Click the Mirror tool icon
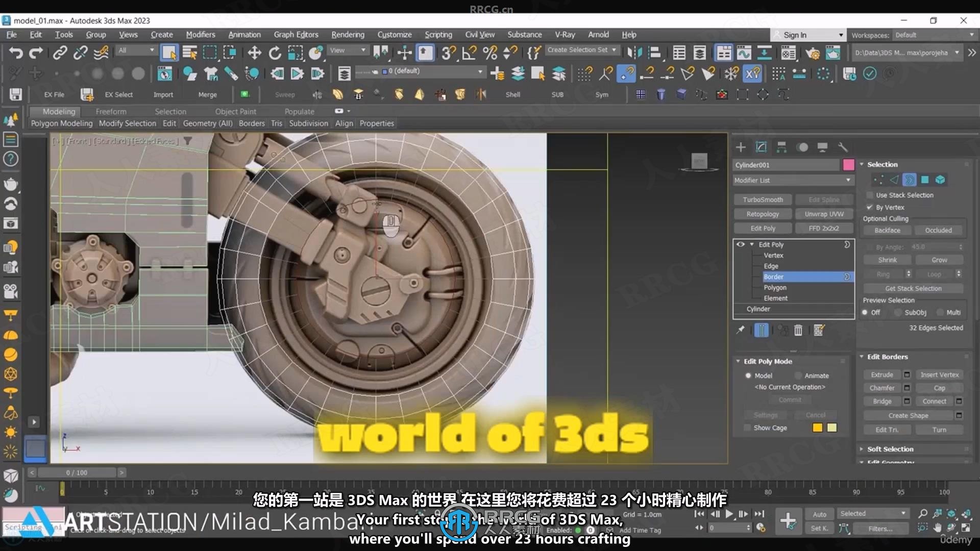980x551 pixels. pyautogui.click(x=634, y=53)
